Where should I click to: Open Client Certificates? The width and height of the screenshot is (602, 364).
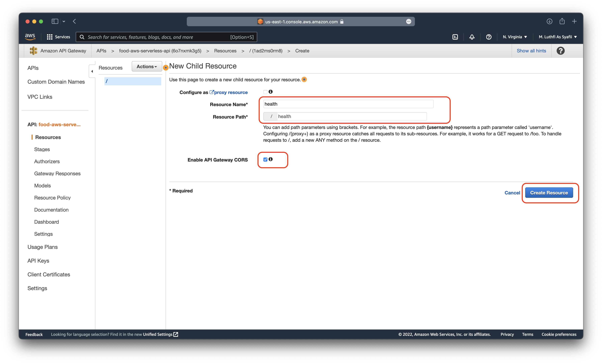49,274
